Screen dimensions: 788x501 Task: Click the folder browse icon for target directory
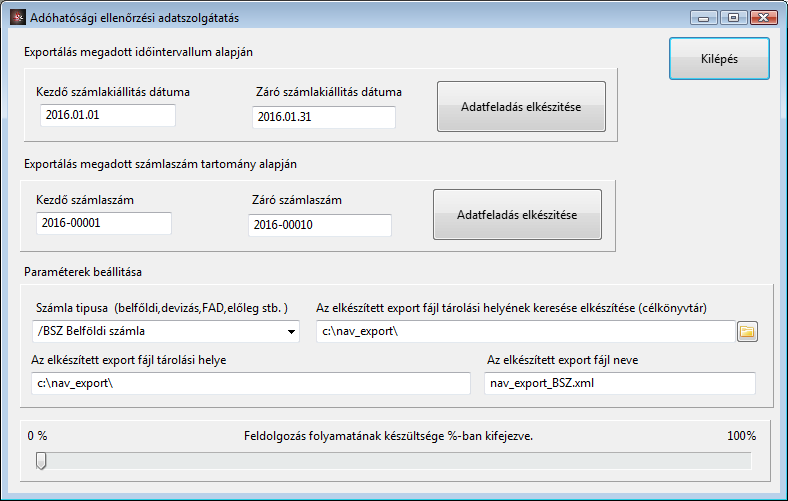747,332
